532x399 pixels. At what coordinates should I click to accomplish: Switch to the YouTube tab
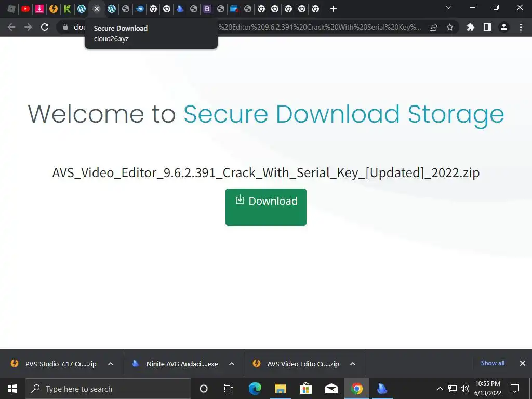coord(25,9)
